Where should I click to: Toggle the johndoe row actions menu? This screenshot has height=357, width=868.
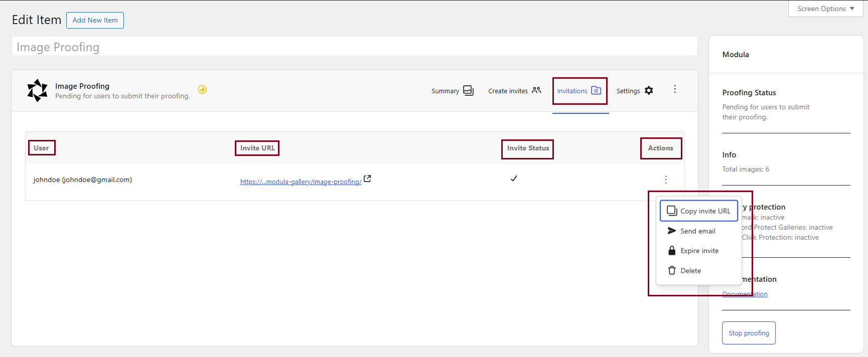[x=666, y=180]
